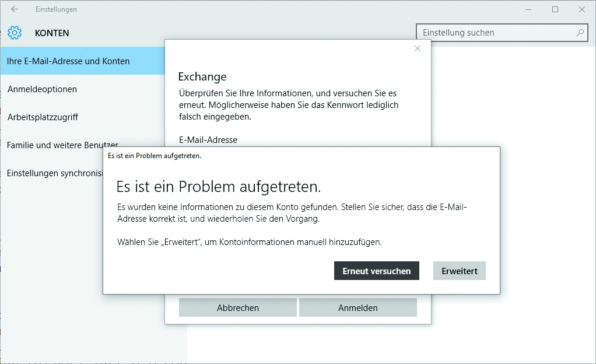
Task: Click the magnifier icon in the search box
Action: [x=580, y=33]
